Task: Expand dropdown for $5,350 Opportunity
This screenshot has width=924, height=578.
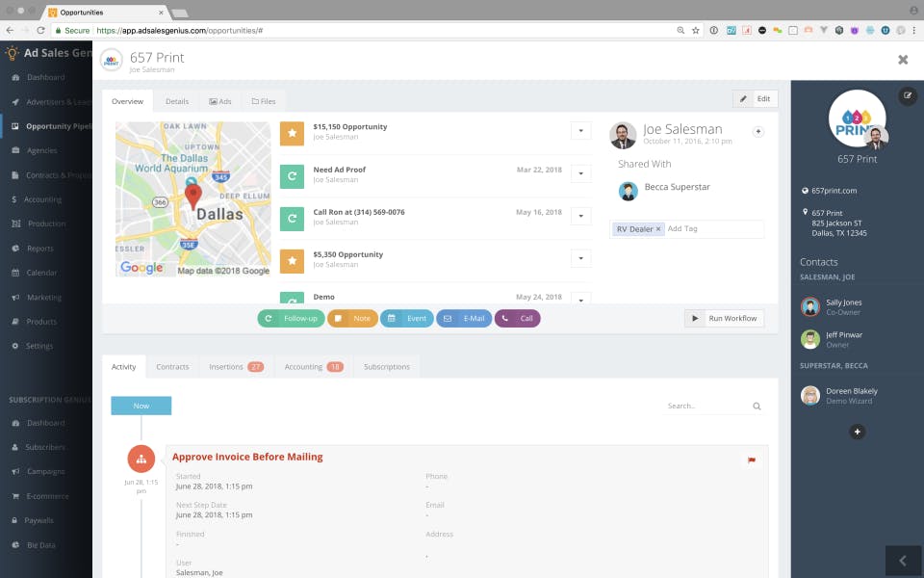Action: pyautogui.click(x=581, y=258)
